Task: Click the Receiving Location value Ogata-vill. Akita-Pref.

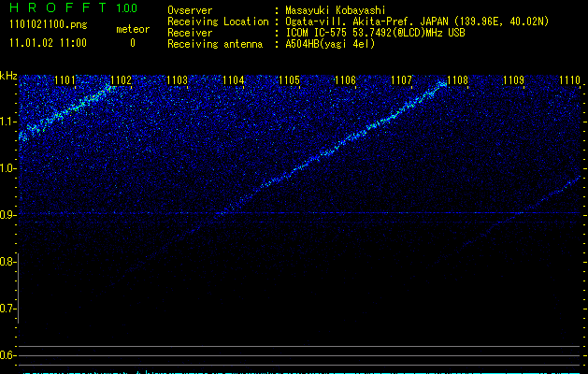Action: coord(351,22)
